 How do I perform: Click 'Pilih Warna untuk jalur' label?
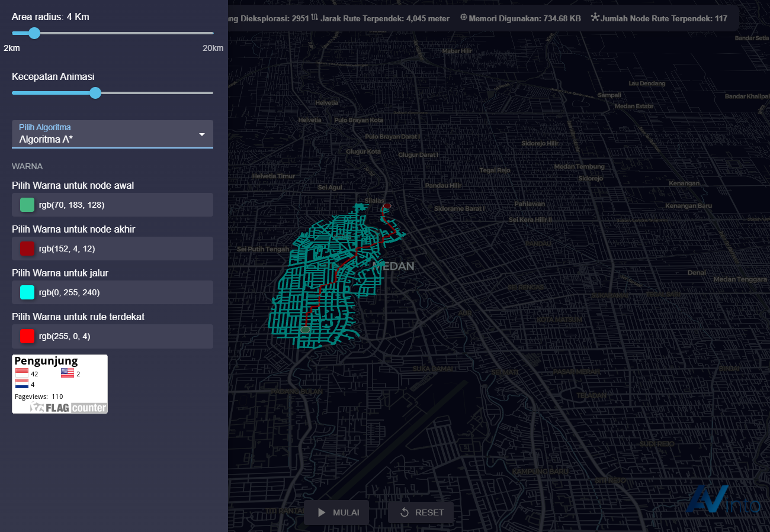point(60,273)
